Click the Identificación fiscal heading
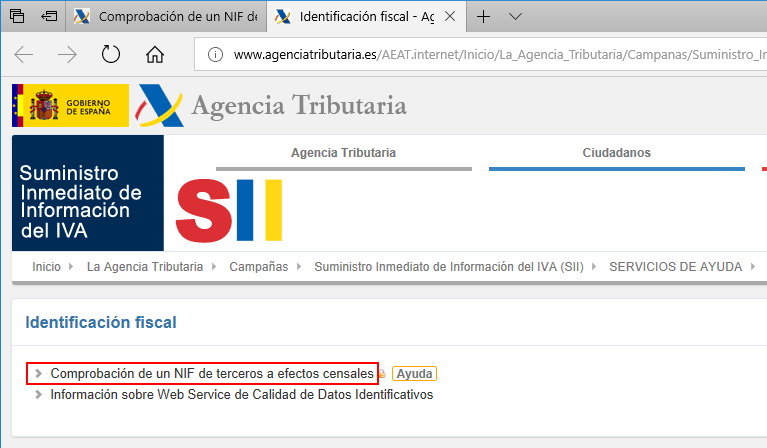This screenshot has width=767, height=448. (101, 323)
